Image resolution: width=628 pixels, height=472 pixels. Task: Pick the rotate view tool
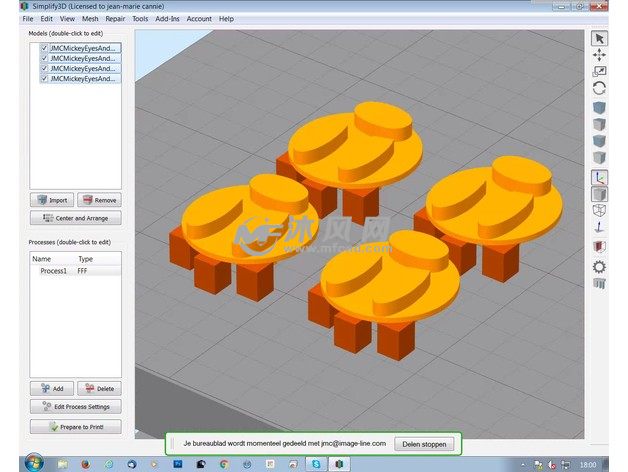coord(599,88)
